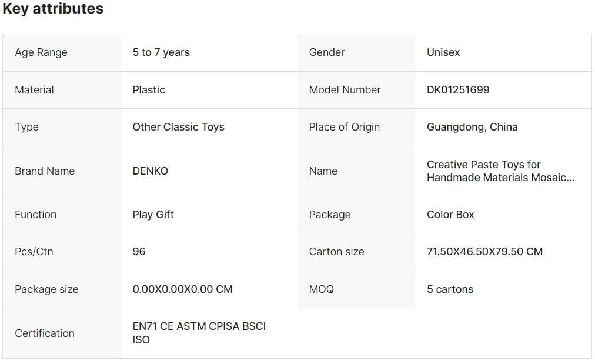Image resolution: width=595 pixels, height=364 pixels.
Task: Click the truncated 'Creative Paste Toys' name text
Action: coord(500,171)
